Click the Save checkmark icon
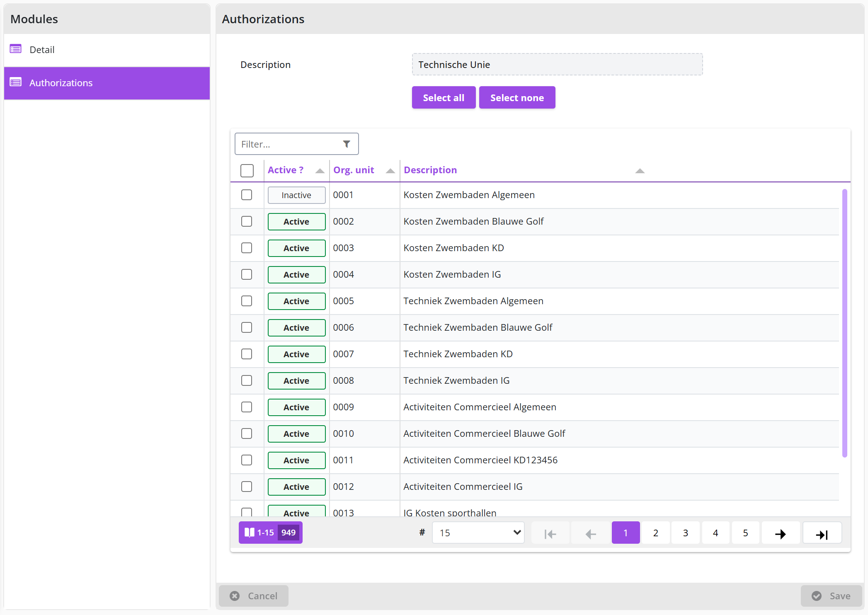Image resolution: width=868 pixels, height=615 pixels. pos(817,596)
